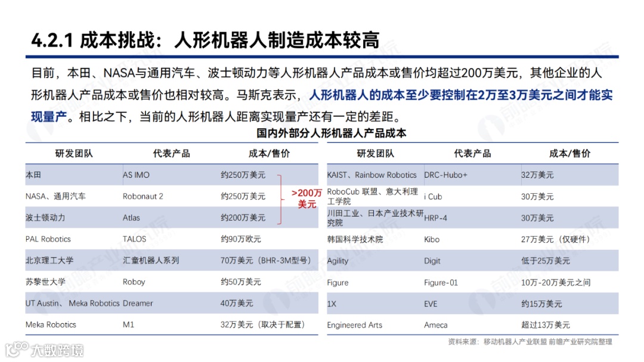The height and width of the screenshot is (362, 644).
Task: Select the cell 'KAIST、Rainbow Robotics'
Action: point(371,175)
